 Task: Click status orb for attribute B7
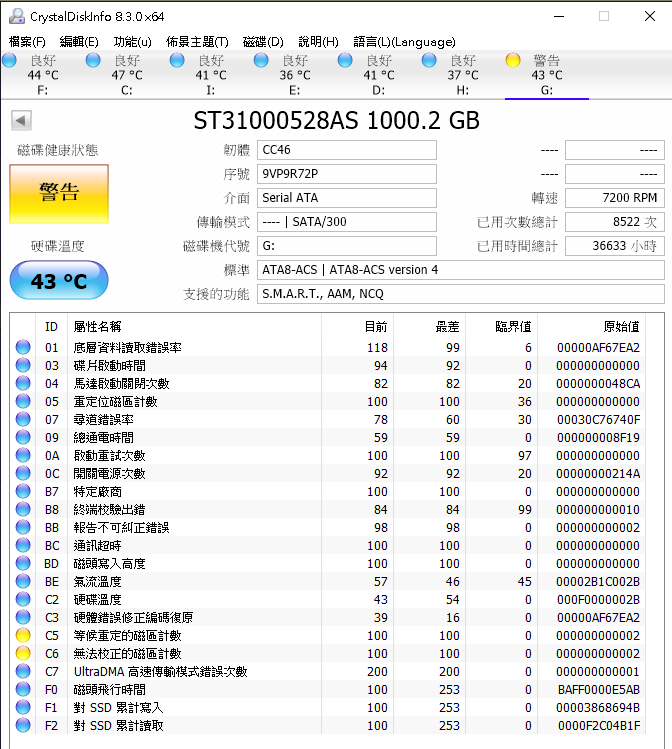tap(23, 492)
